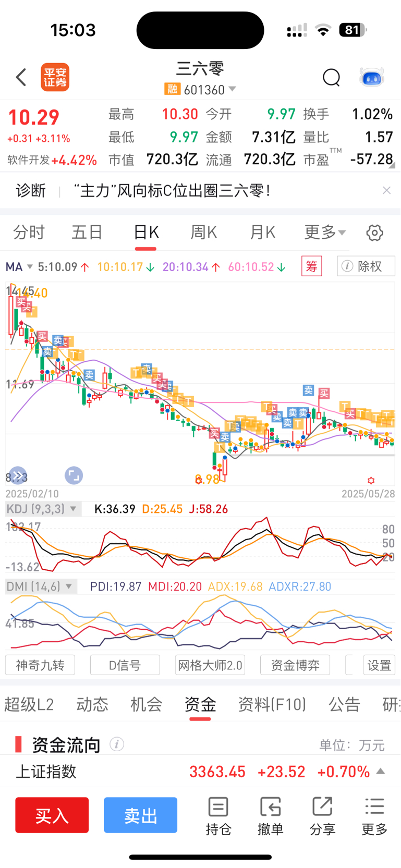Select the 周K chart tab
This screenshot has height=868, width=401.
[x=203, y=232]
